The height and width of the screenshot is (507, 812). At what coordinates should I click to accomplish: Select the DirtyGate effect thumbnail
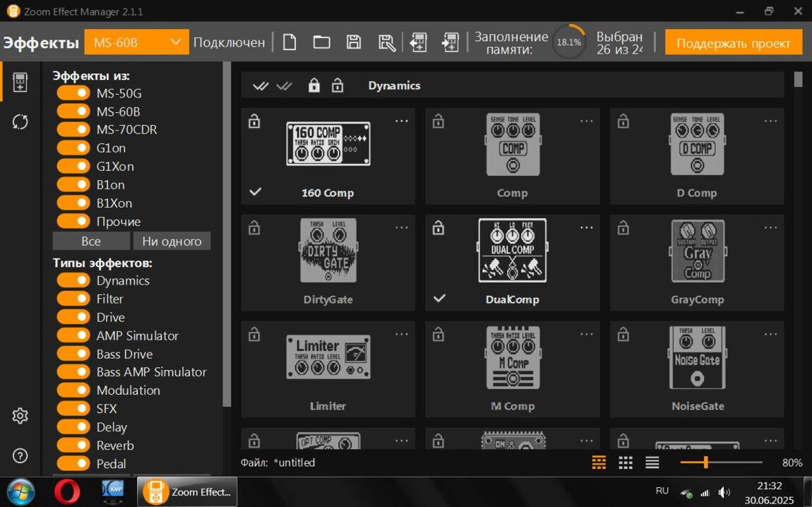pyautogui.click(x=328, y=251)
